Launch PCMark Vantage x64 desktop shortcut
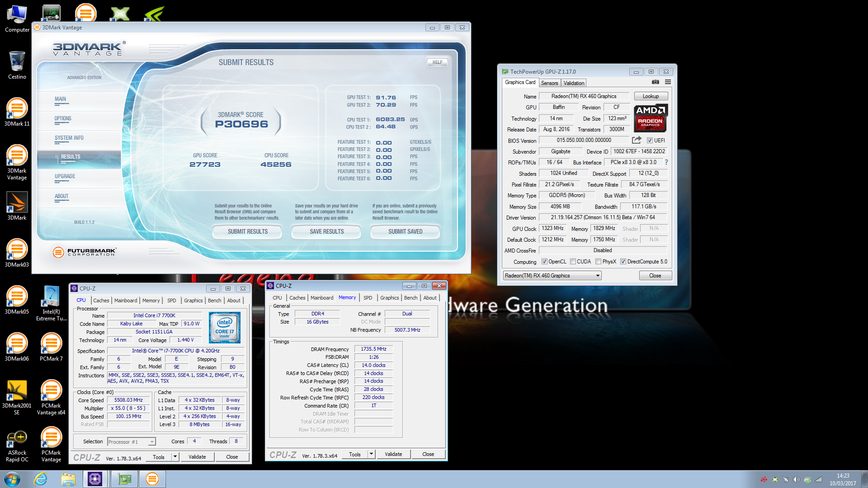868x488 pixels. point(51,397)
